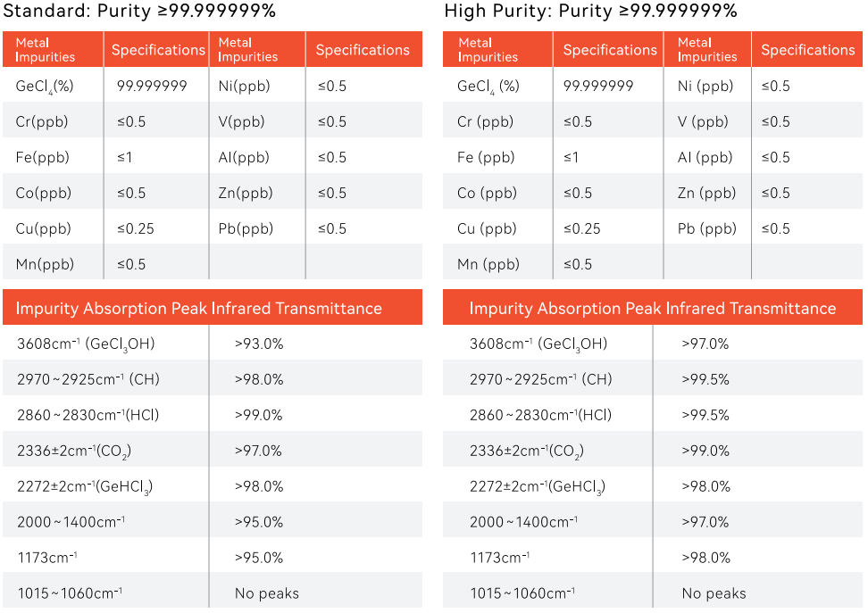Click the >93.0% transmittance value for 3608cm⁻¹
This screenshot has width=868, height=613.
point(259,344)
